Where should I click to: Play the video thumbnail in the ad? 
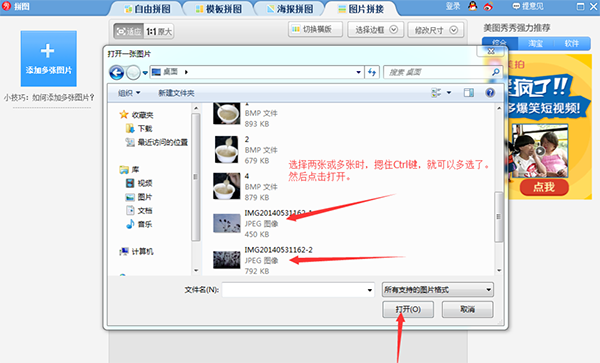point(540,151)
